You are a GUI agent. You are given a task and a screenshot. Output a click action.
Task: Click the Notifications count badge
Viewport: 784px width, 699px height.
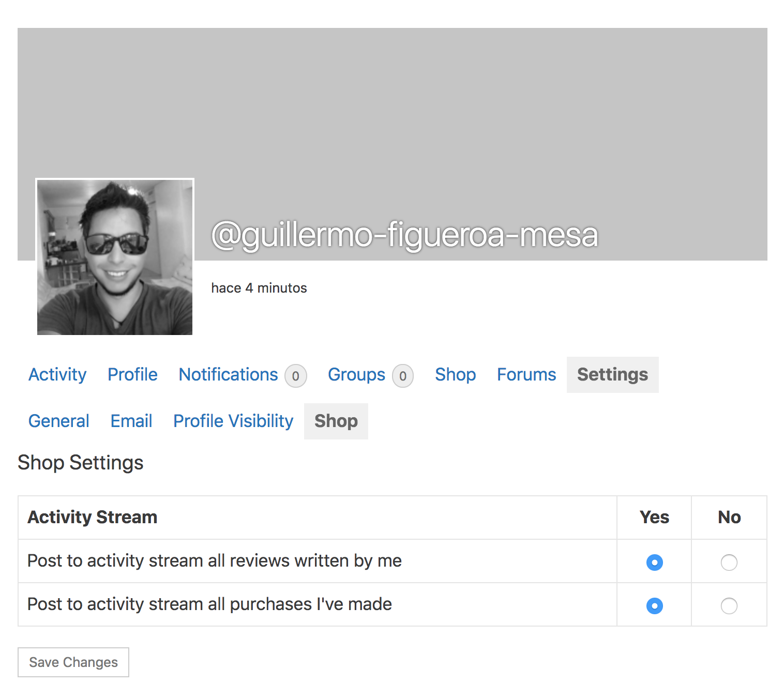[x=296, y=376]
